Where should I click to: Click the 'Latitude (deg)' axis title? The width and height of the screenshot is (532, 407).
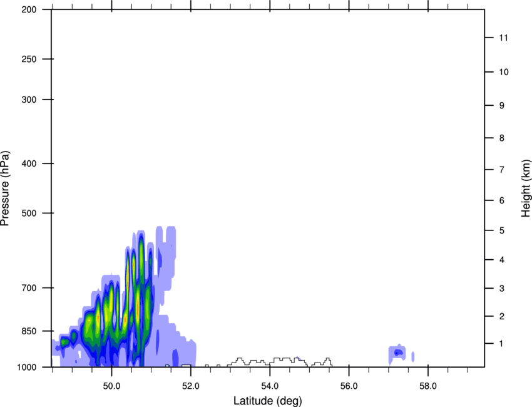pos(267,401)
